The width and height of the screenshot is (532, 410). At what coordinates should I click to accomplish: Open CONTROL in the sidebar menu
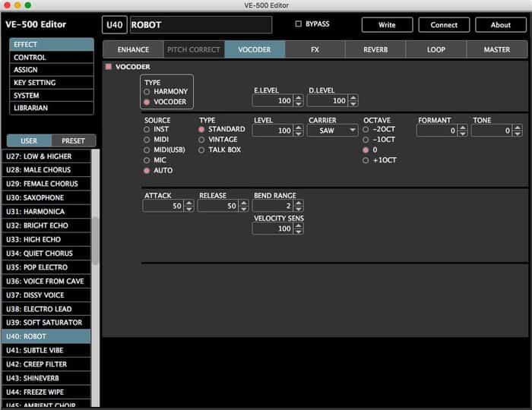pyautogui.click(x=52, y=57)
